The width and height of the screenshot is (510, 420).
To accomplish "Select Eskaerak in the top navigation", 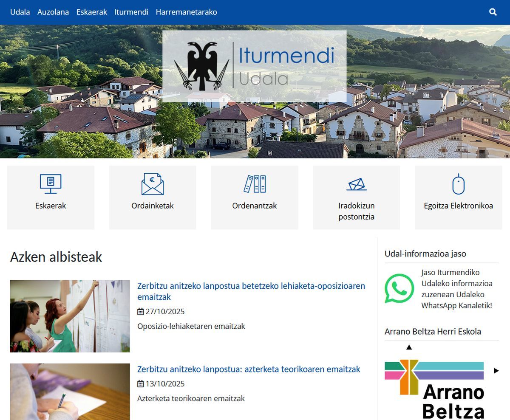I will [x=92, y=12].
